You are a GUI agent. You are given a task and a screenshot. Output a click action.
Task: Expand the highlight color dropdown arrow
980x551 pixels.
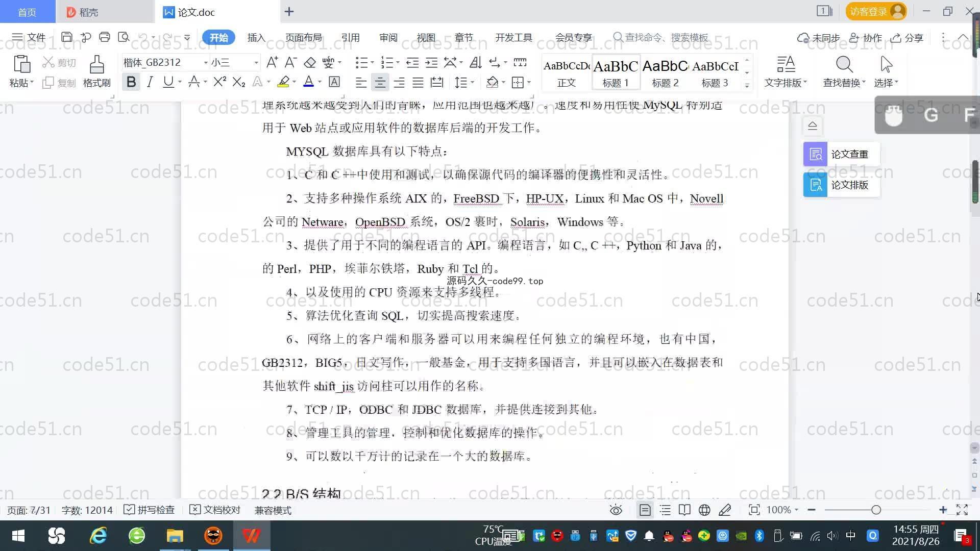coord(294,82)
